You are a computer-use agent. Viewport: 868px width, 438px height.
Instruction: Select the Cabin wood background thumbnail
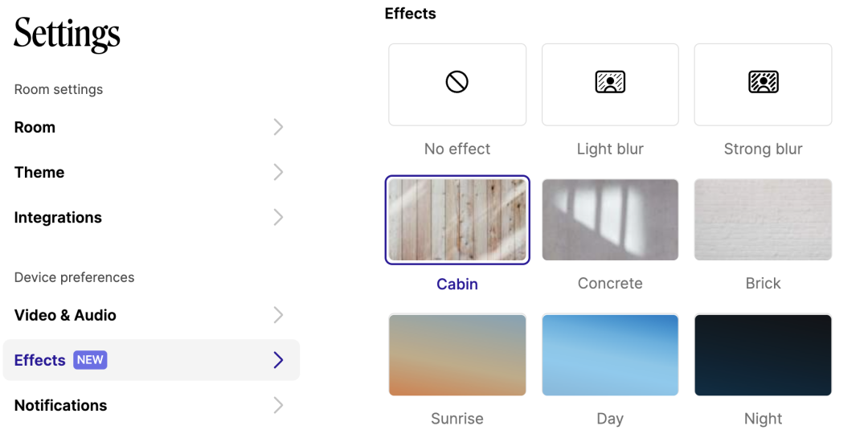click(x=457, y=220)
